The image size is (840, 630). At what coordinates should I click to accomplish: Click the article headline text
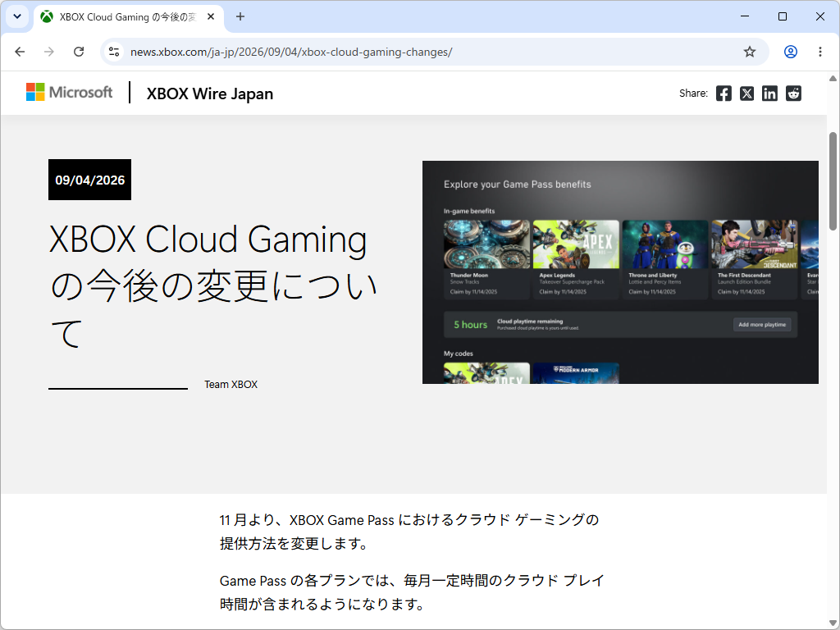pyautogui.click(x=213, y=285)
